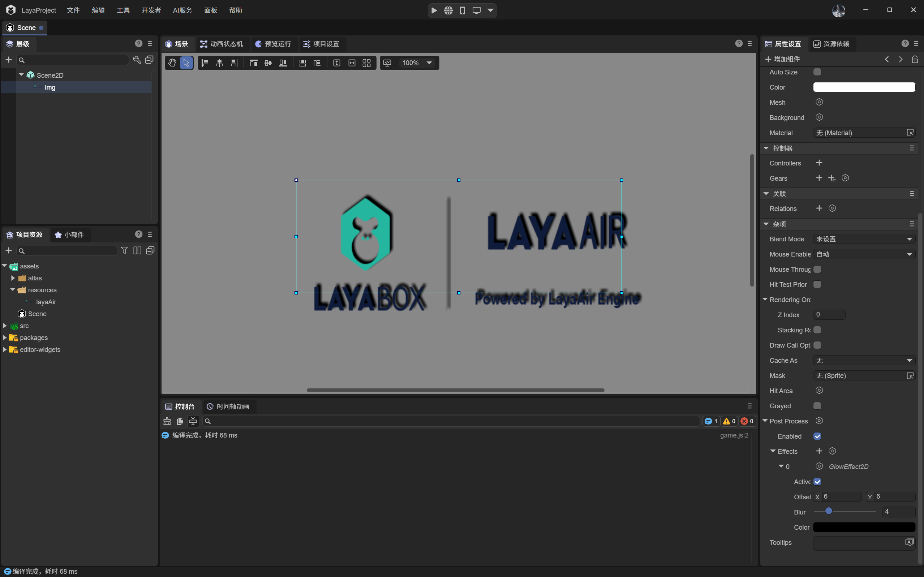Click the Blur slider handle
Screen dimensions: 924x577
tap(829, 511)
